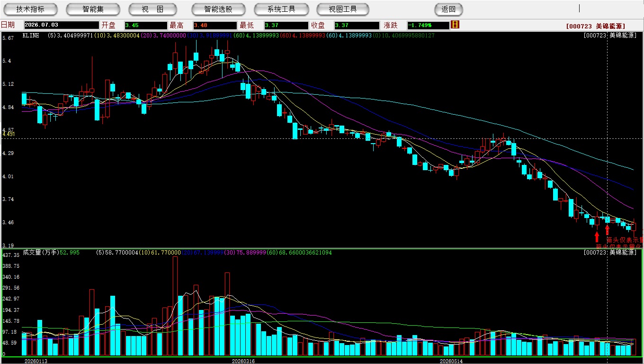Open the 智能集 menu button
The height and width of the screenshot is (364, 644).
[93, 9]
